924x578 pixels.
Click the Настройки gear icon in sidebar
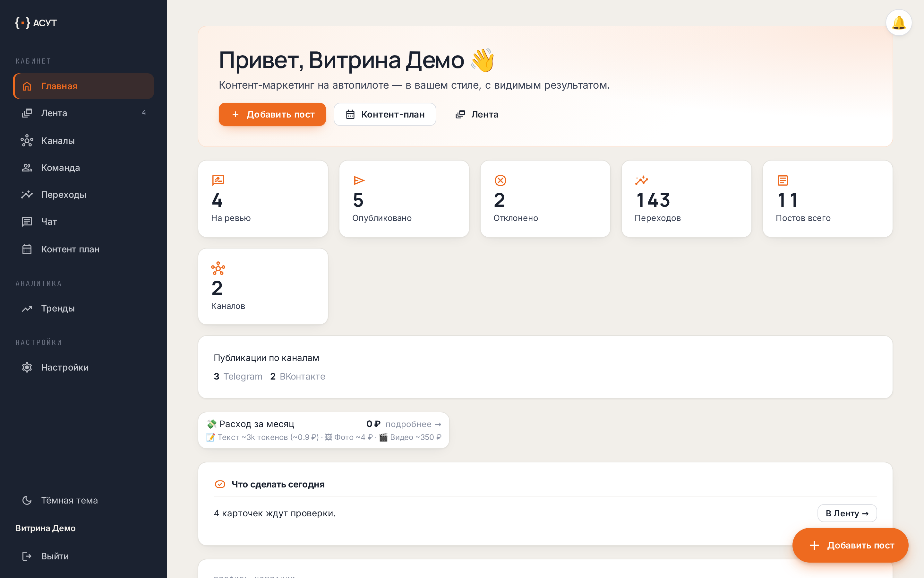(x=27, y=367)
